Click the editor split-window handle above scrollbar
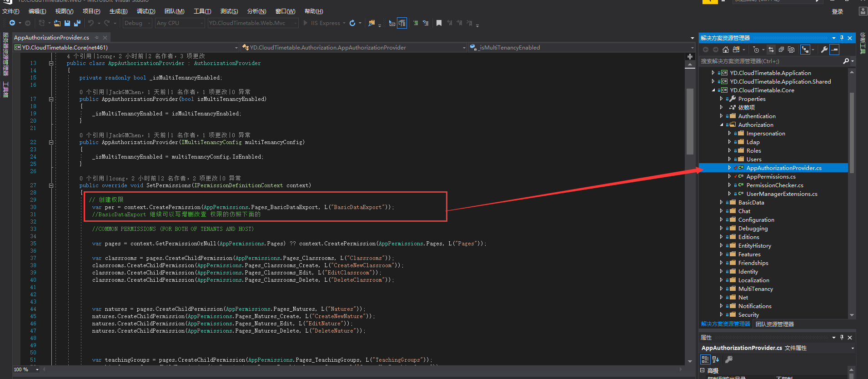The image size is (868, 379). [690, 57]
